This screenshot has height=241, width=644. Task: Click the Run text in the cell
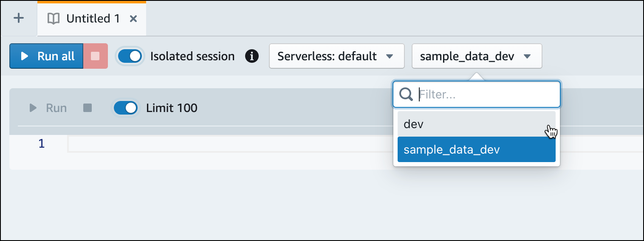56,108
